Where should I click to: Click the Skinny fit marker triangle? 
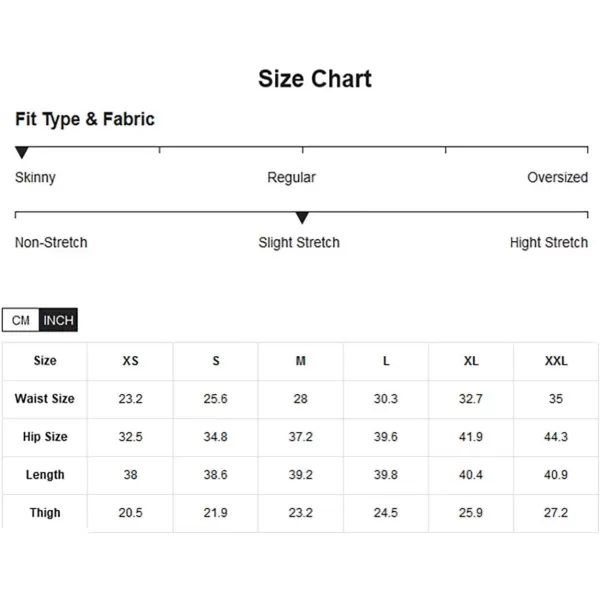[22, 152]
